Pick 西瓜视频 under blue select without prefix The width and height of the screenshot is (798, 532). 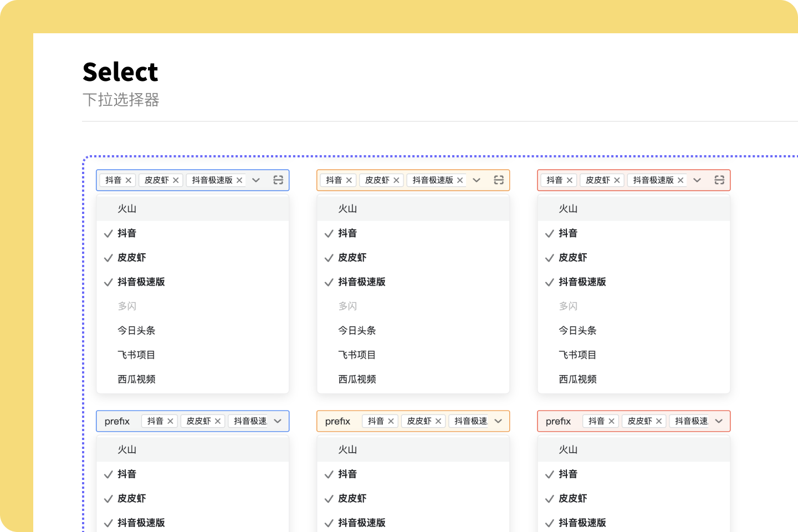pos(193,380)
